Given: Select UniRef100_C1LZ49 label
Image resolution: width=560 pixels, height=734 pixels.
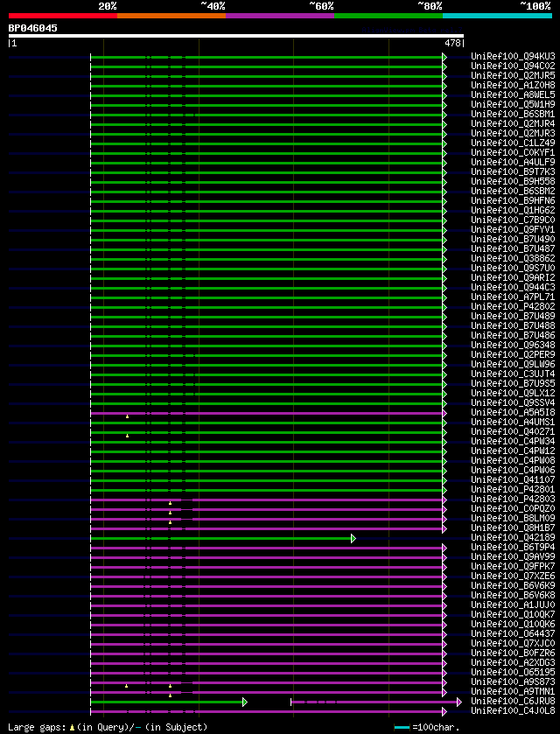Looking at the screenshot, I should point(513,143).
